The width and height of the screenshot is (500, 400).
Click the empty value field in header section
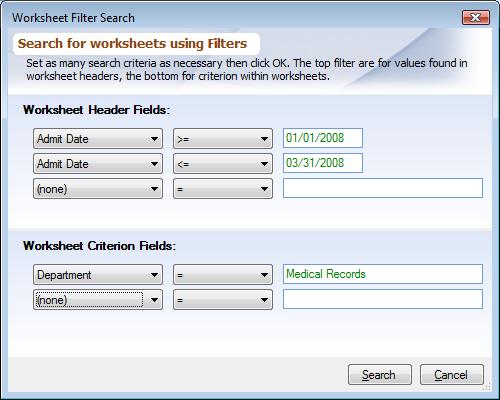(x=383, y=188)
